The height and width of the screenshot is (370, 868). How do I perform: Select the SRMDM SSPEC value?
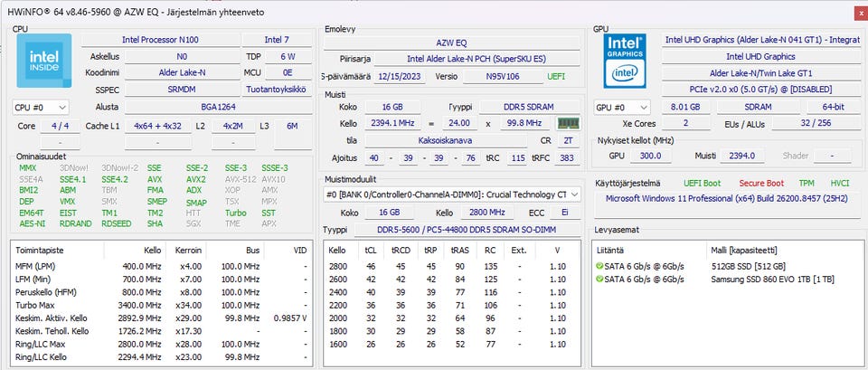182,90
